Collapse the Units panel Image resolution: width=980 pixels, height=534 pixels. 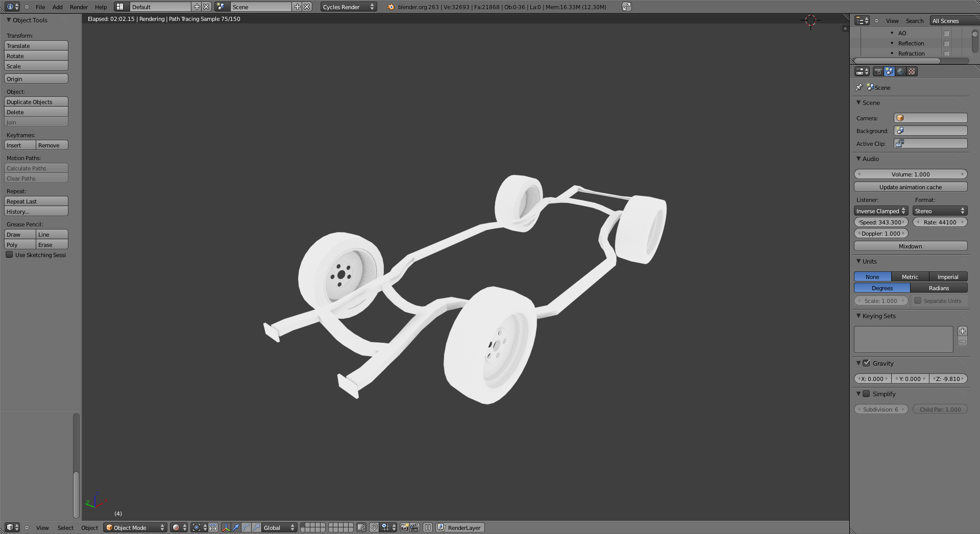pos(859,261)
